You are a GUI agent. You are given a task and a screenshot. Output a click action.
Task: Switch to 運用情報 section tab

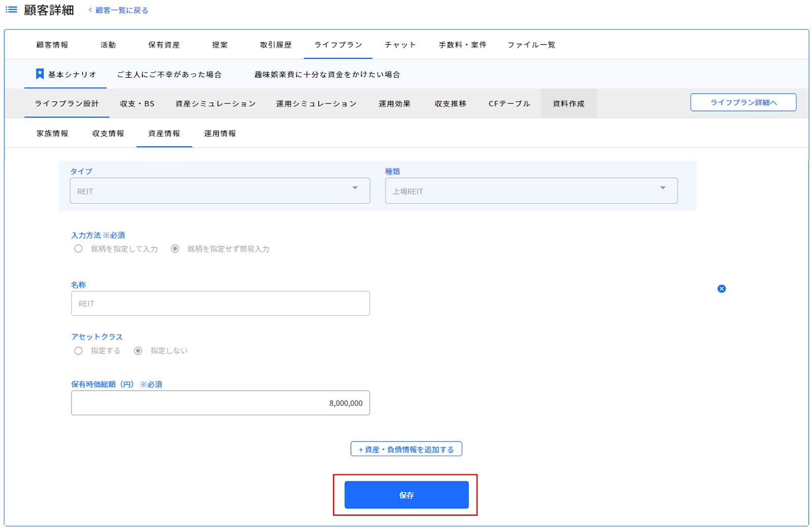[x=220, y=134]
